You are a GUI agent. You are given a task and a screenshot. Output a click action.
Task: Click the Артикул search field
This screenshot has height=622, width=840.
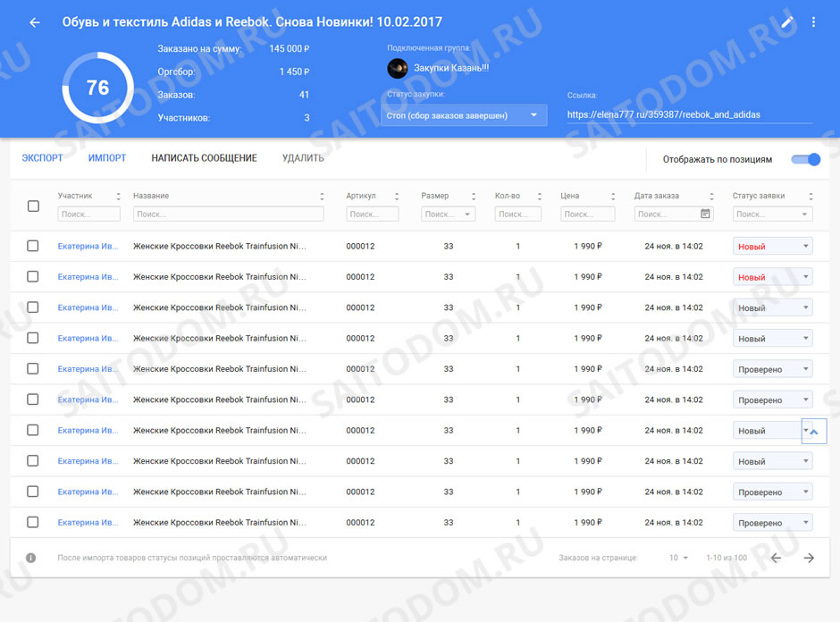pyautogui.click(x=373, y=214)
